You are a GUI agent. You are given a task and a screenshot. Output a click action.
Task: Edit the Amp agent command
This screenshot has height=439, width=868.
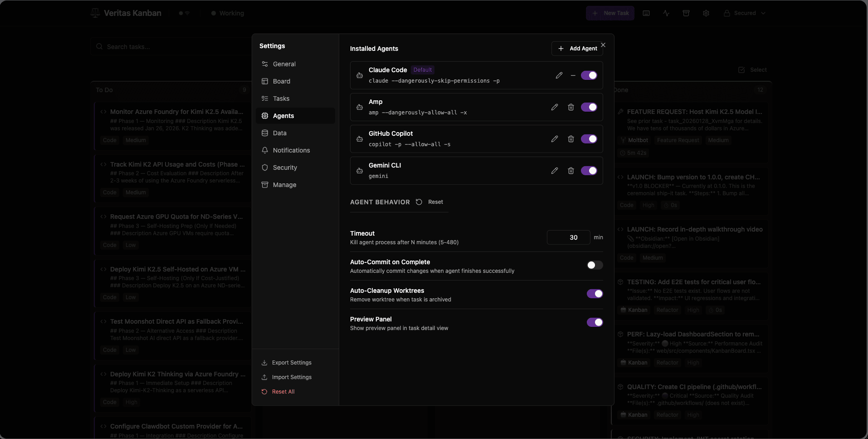pyautogui.click(x=554, y=107)
